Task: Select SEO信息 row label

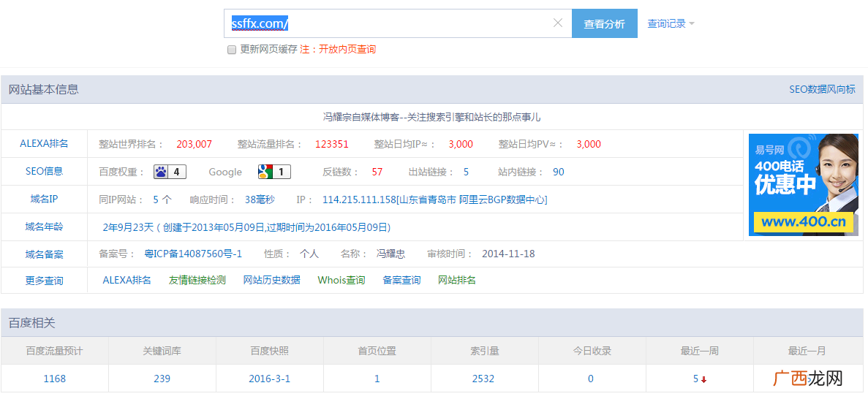Action: (x=45, y=172)
